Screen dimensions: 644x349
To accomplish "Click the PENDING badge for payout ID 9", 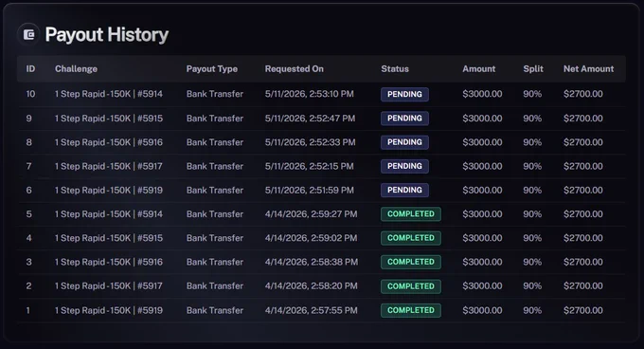I will pyautogui.click(x=404, y=119).
